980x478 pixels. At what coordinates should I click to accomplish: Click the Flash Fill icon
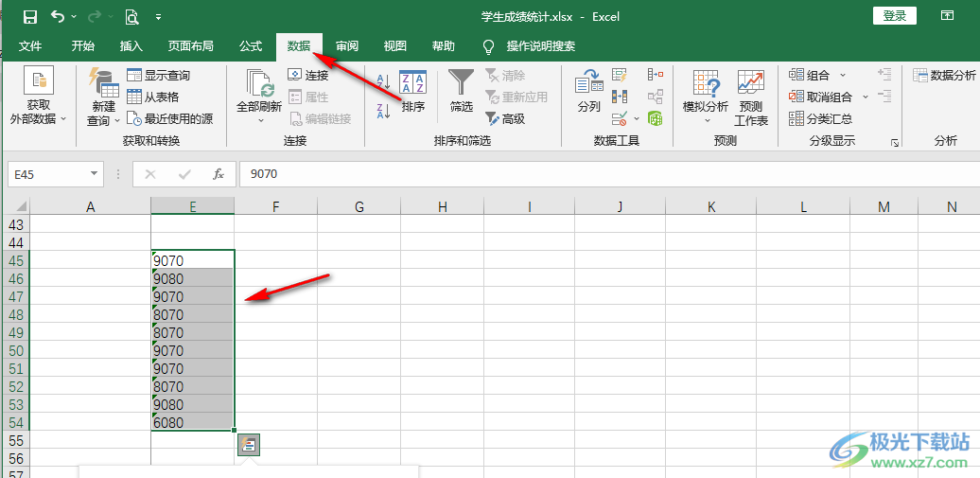pyautogui.click(x=620, y=76)
